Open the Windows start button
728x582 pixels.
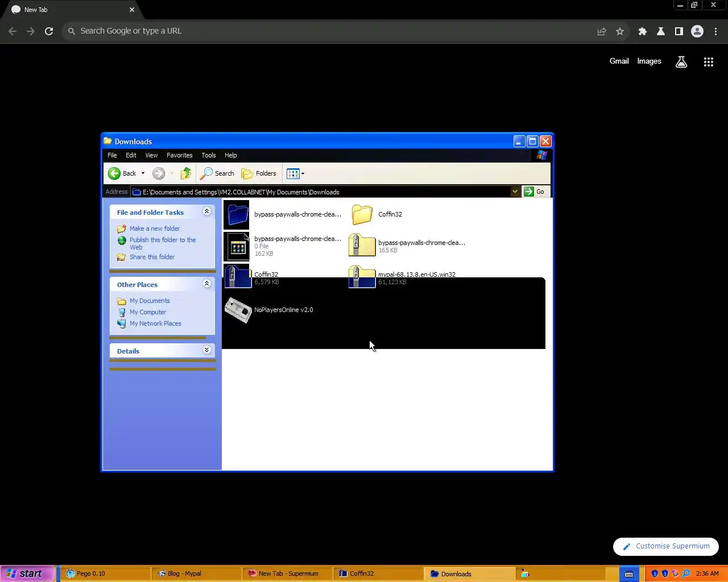click(27, 573)
